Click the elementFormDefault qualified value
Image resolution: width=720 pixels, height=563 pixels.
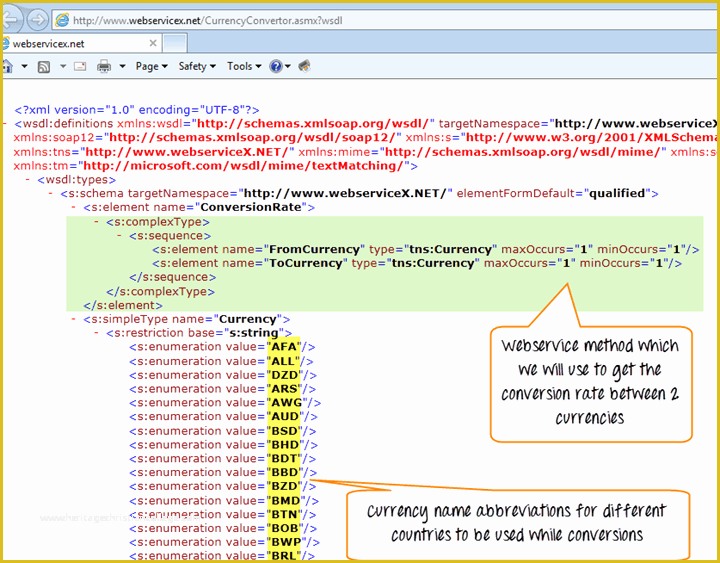point(617,193)
